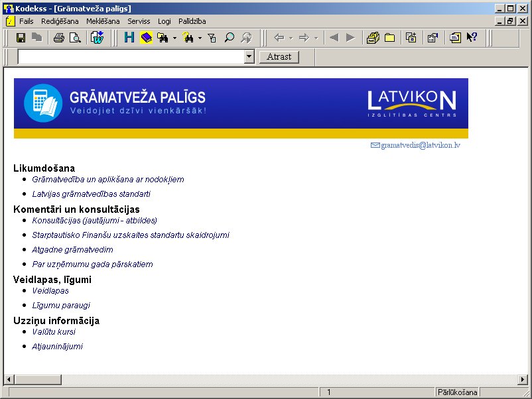Click the Grāmatveža Palīgs banner image

pyautogui.click(x=241, y=108)
